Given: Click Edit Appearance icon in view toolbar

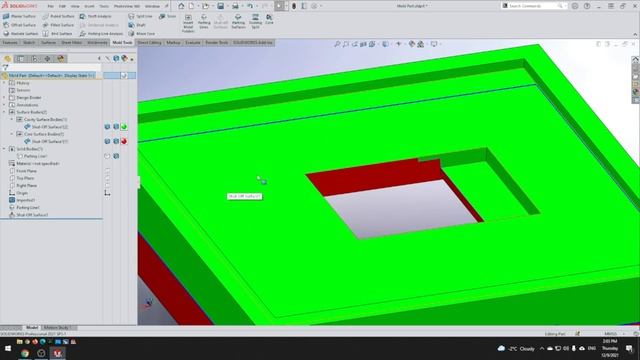Looking at the screenshot, I should click(x=411, y=44).
